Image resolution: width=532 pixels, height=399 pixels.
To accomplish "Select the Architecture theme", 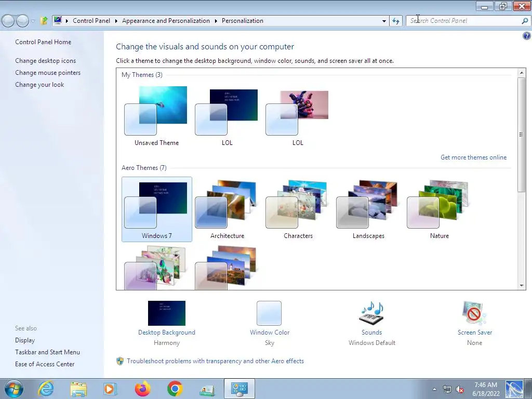I will 227,209.
